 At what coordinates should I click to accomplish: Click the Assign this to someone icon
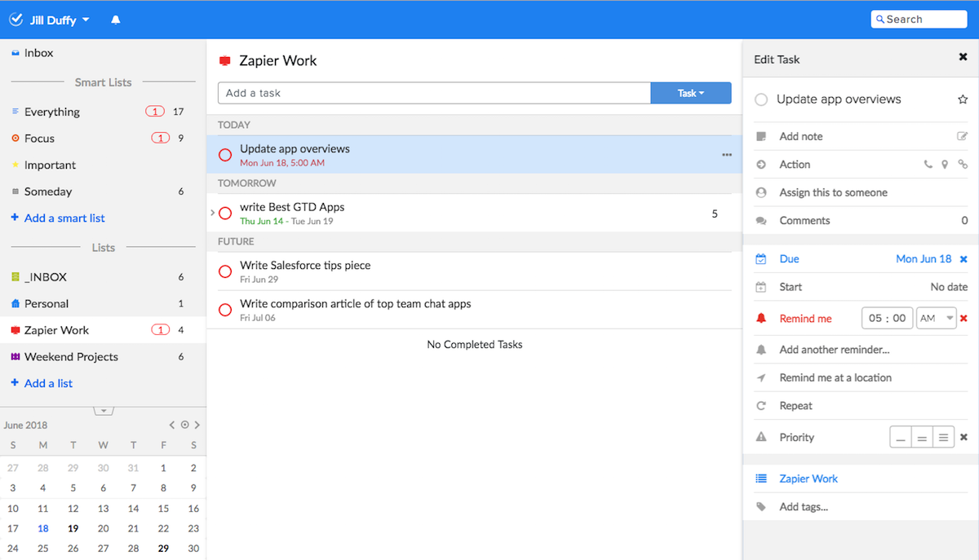761,192
